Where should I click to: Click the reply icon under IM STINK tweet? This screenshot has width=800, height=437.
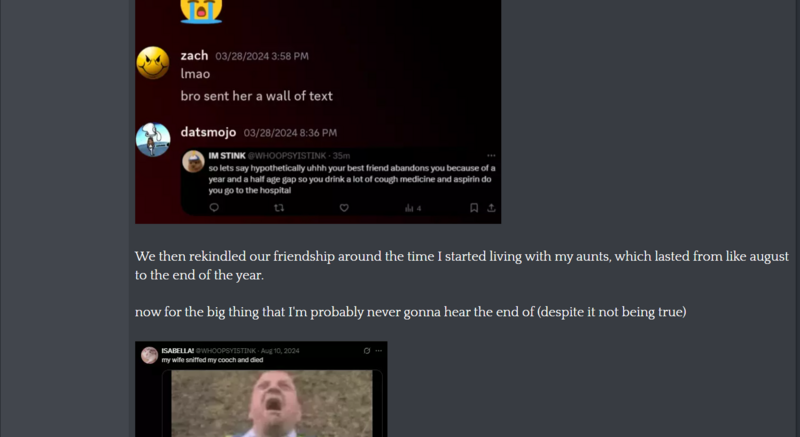(214, 208)
